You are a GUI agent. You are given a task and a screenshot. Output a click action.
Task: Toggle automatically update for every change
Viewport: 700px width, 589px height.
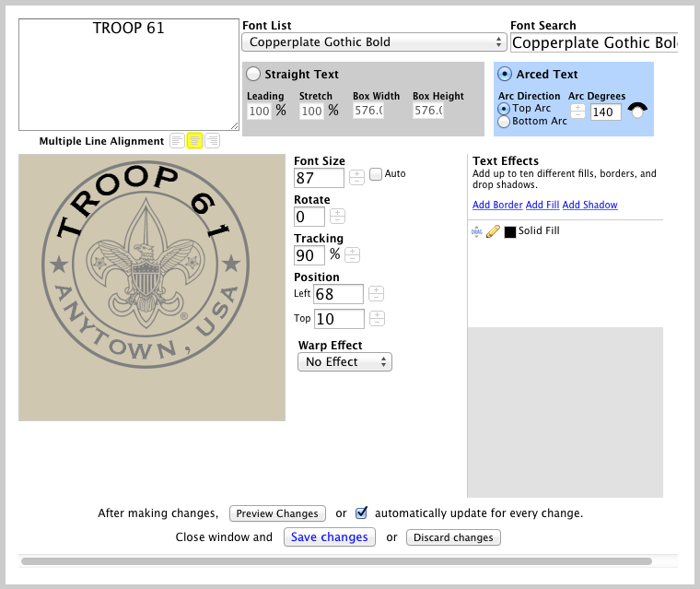[362, 512]
